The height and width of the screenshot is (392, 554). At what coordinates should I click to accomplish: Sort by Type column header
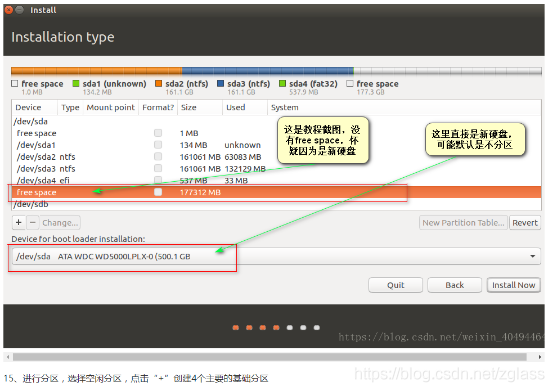tap(70, 107)
